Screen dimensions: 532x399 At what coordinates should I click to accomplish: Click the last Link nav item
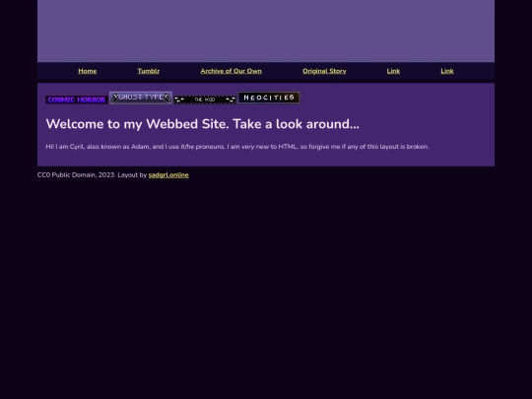(x=447, y=71)
